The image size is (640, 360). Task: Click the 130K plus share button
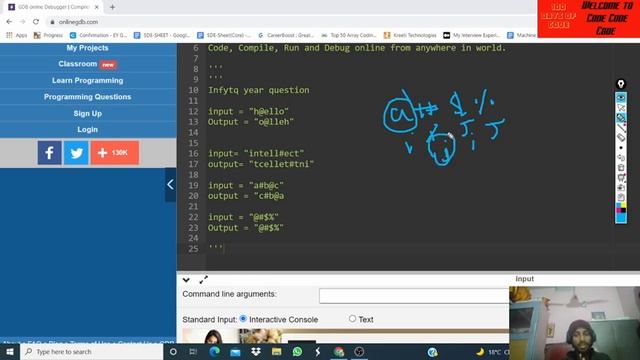point(115,153)
